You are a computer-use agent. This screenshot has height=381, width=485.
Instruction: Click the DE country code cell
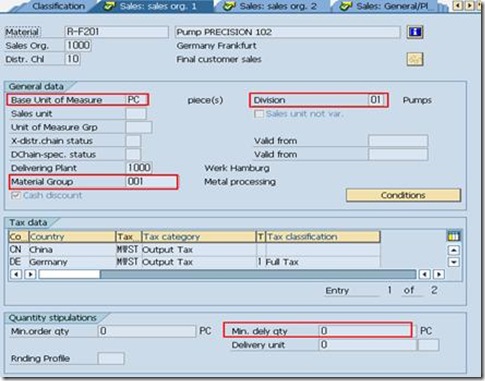18,262
